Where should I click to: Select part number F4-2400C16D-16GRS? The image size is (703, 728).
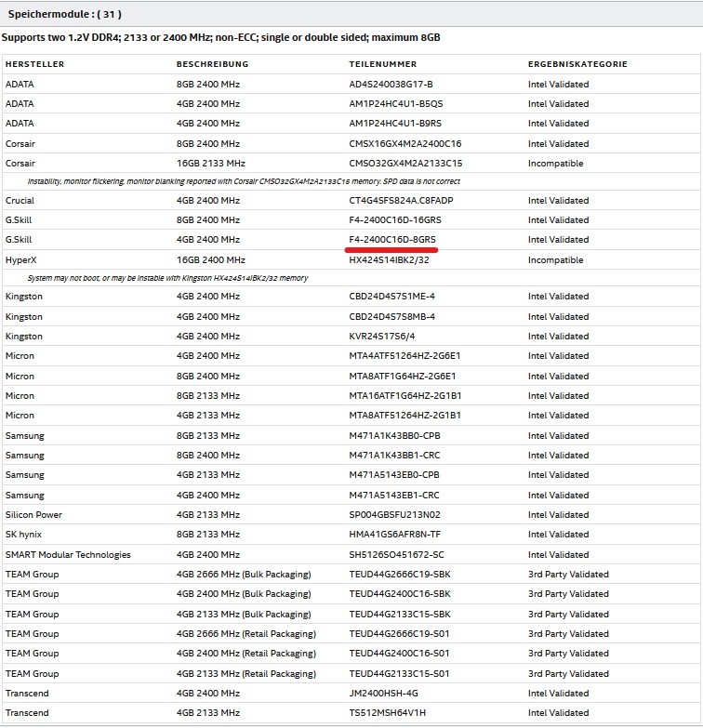[395, 219]
